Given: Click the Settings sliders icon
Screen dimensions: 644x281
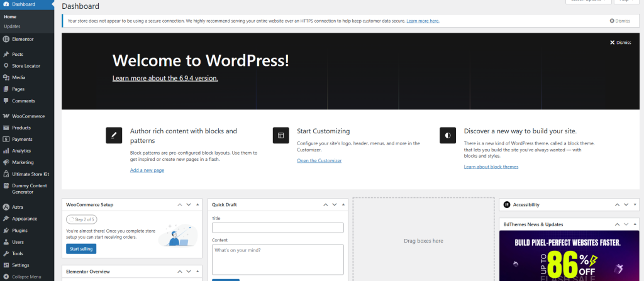Looking at the screenshot, I should point(6,265).
